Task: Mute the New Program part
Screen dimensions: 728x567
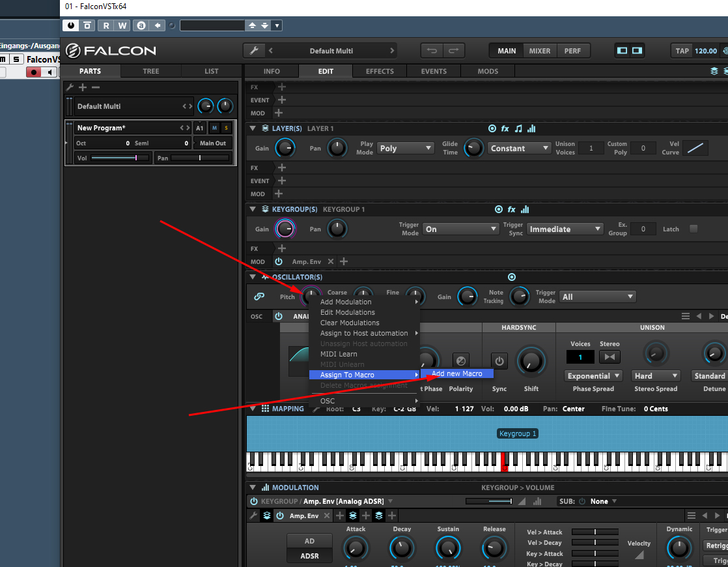Action: point(214,128)
